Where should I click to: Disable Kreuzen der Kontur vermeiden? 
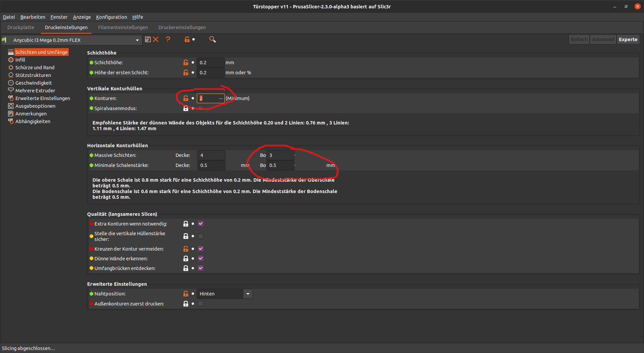[x=201, y=249]
